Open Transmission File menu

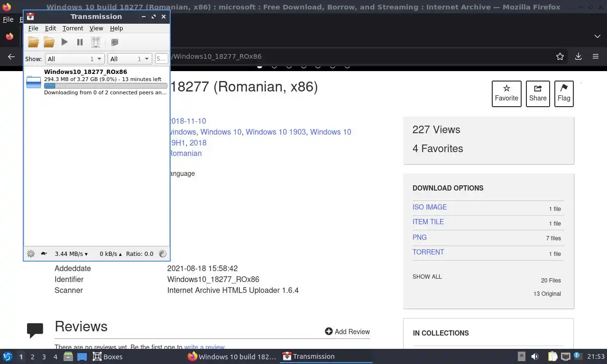point(33,28)
